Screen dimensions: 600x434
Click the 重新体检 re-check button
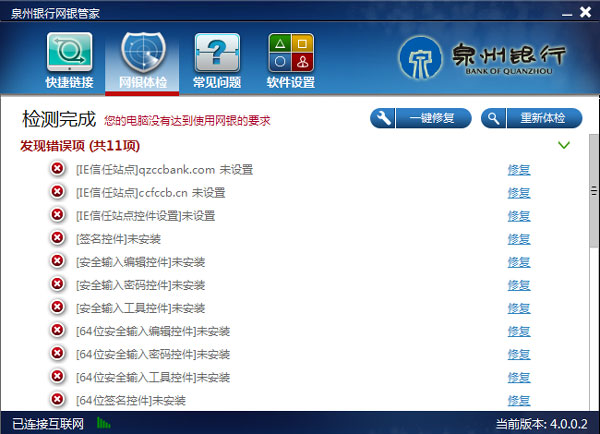(x=531, y=119)
